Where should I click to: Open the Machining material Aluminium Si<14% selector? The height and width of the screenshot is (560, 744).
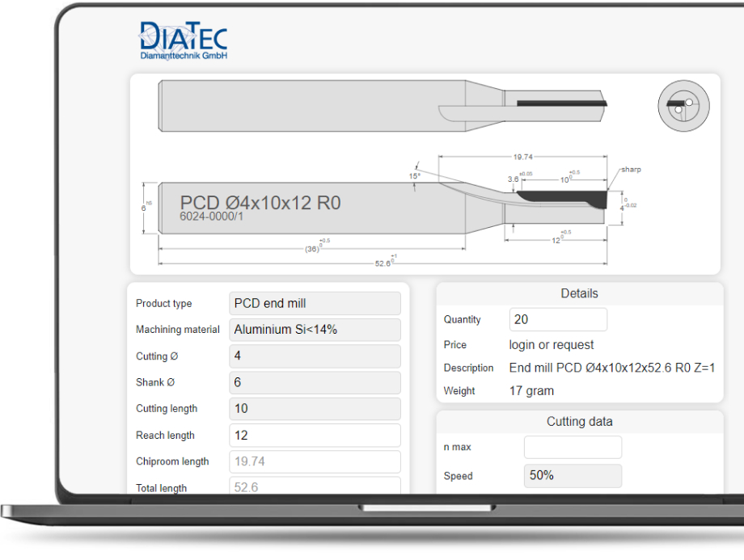(315, 330)
